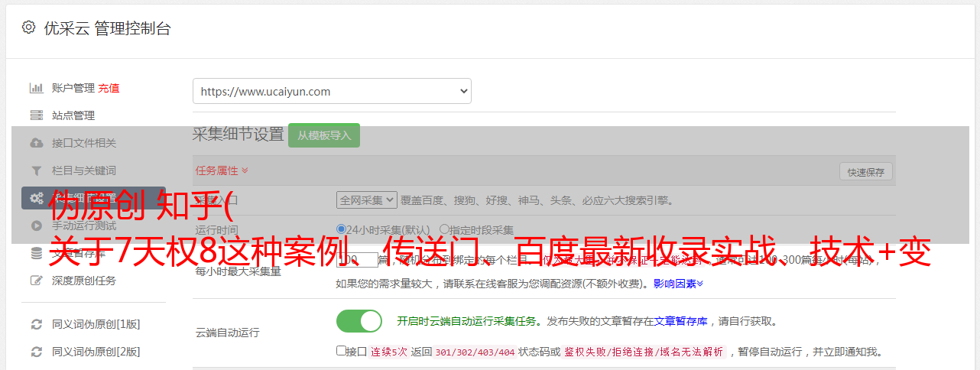Toggle the 云端自动运行 switch
The image size is (980, 370).
(359, 321)
